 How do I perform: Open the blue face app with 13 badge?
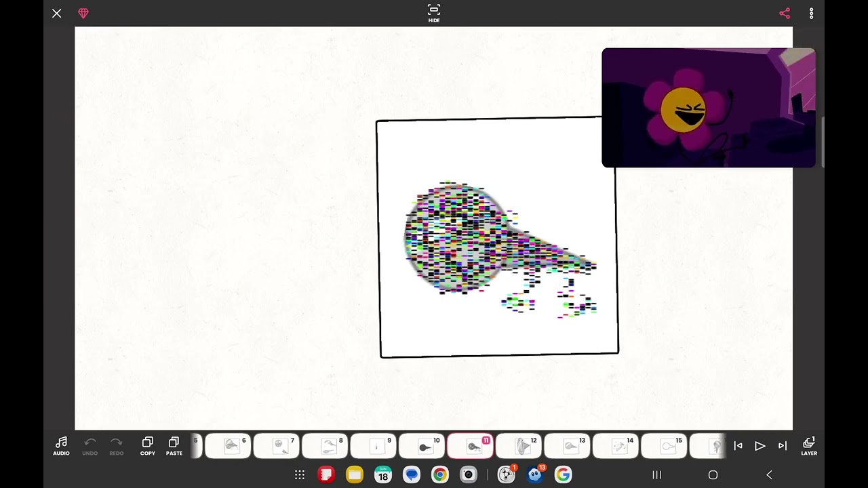[536, 474]
